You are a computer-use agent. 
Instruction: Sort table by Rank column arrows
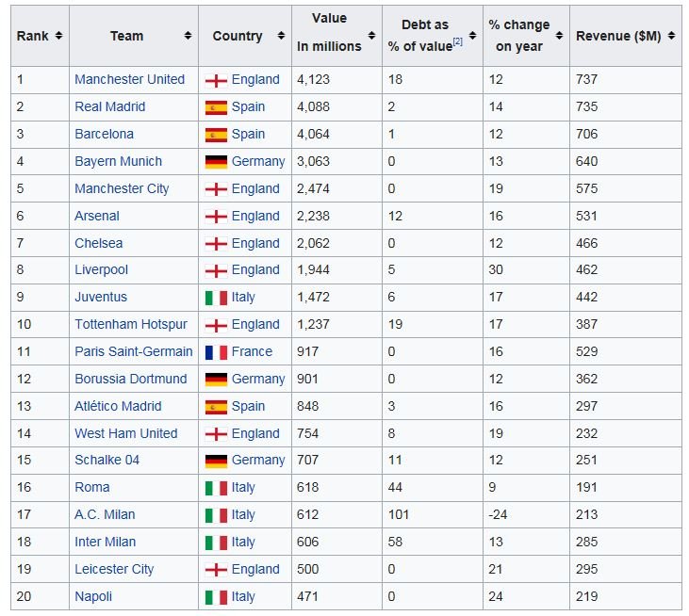point(58,36)
